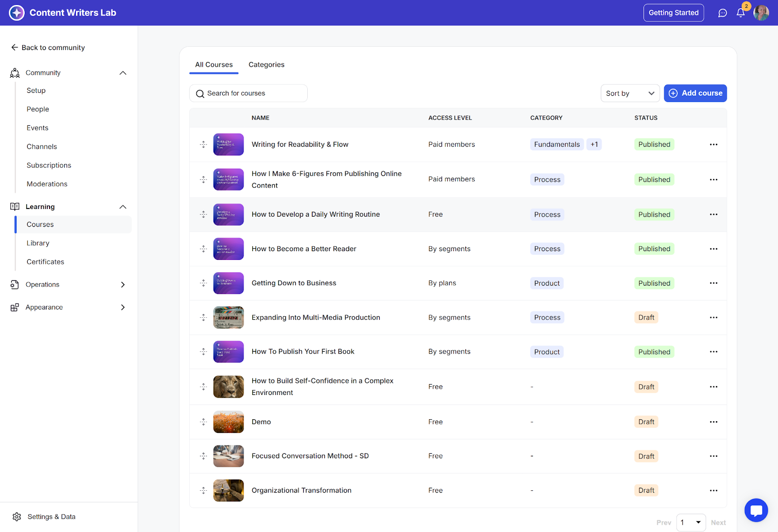This screenshot has height=532, width=778.
Task: Click the Search for courses field
Action: point(248,93)
